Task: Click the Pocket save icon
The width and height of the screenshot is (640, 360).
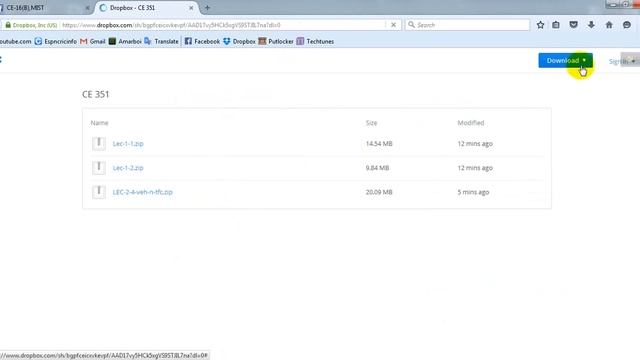Action: [573, 25]
